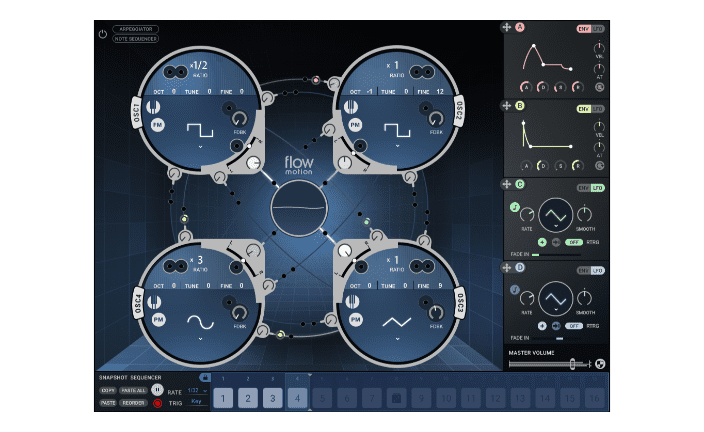Image resolution: width=704 pixels, height=432 pixels.
Task: Click the OSC3 keyboard tracking icon
Action: click(352, 301)
